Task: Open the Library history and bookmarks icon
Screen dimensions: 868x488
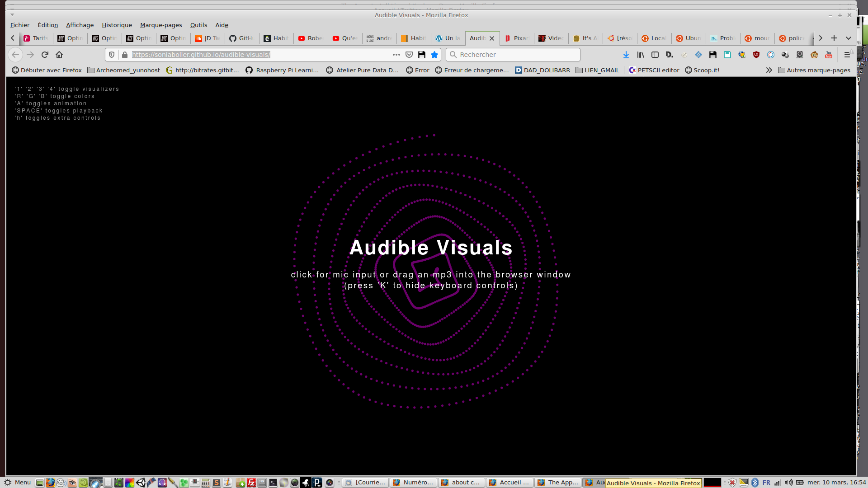Action: click(641, 55)
